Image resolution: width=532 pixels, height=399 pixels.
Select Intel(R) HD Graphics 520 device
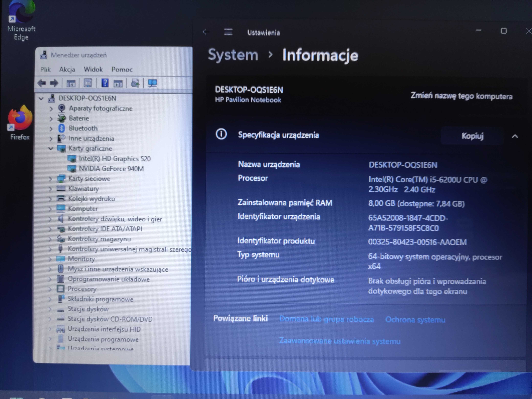[114, 159]
